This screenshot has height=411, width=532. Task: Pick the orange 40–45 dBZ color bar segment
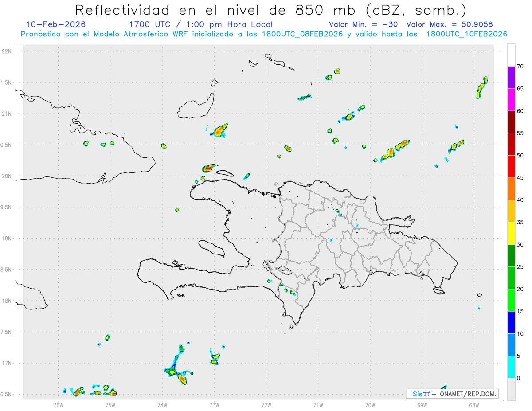511,188
